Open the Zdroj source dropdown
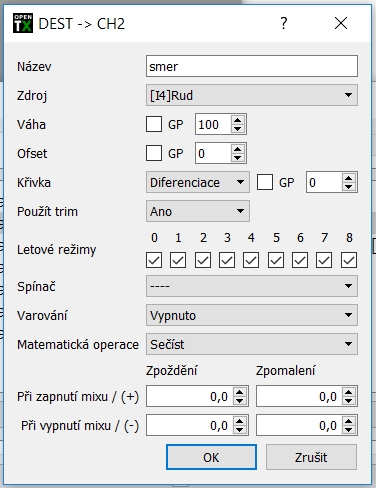Viewport: 376px width, 488px height. 252,95
